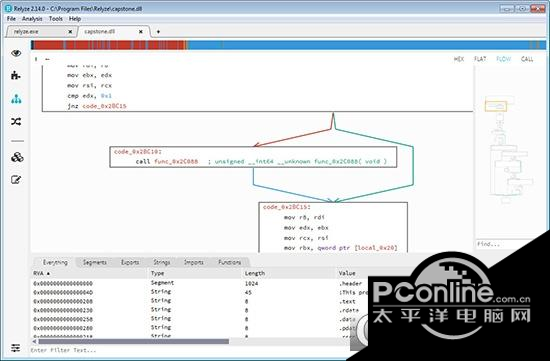Select the code_0x2BC10 block label
Screen dimensions: 550x361
tap(138, 152)
